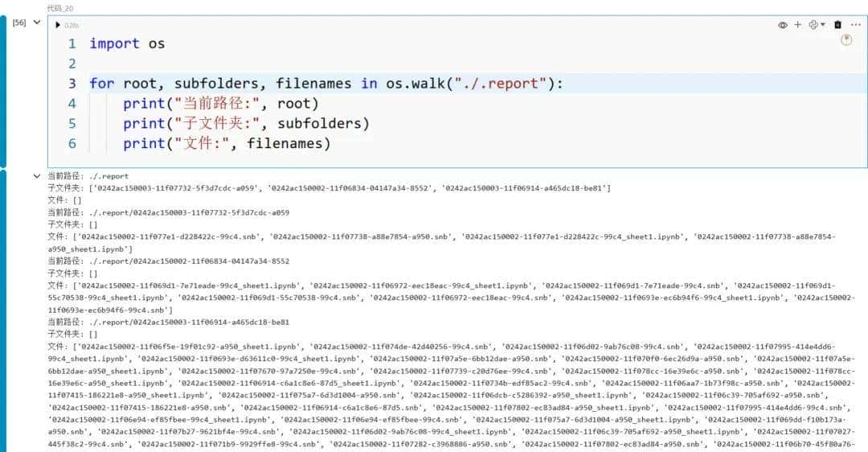Click the print("子文件夹:", subfolders) code line
This screenshot has width=868, height=452.
click(x=247, y=124)
